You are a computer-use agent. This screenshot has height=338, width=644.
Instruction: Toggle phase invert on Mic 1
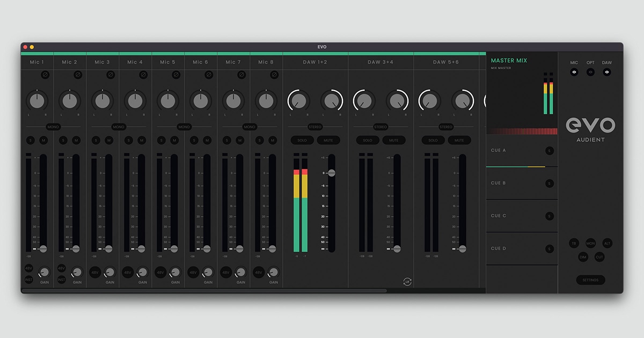pyautogui.click(x=45, y=75)
